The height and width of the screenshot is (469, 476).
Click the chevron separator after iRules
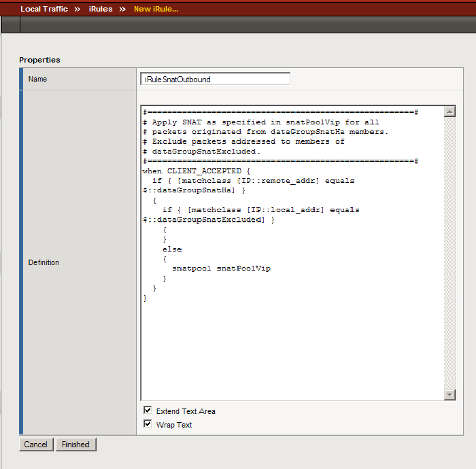[123, 10]
